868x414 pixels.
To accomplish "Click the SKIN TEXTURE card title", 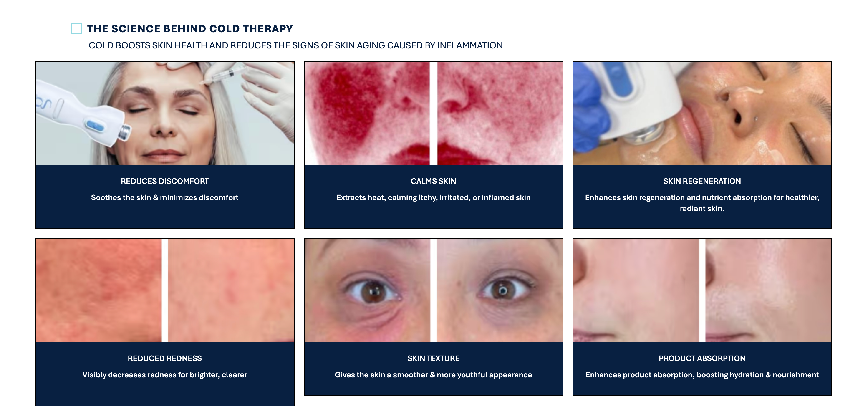I will click(433, 358).
